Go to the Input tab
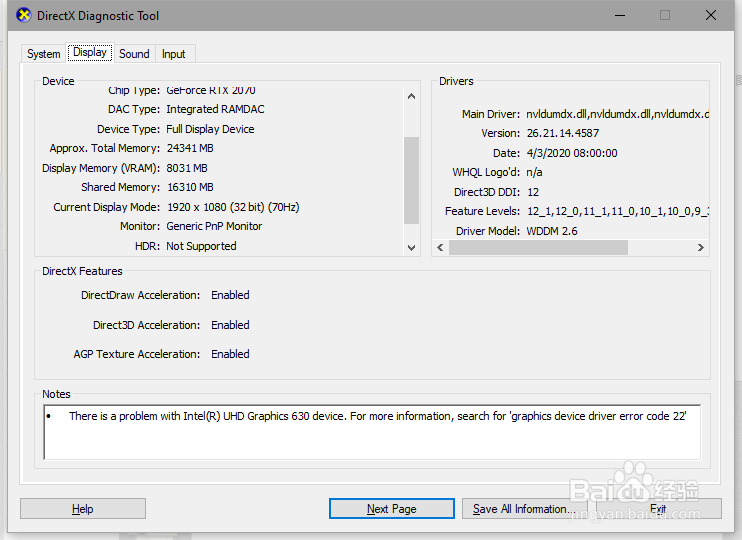 (174, 54)
